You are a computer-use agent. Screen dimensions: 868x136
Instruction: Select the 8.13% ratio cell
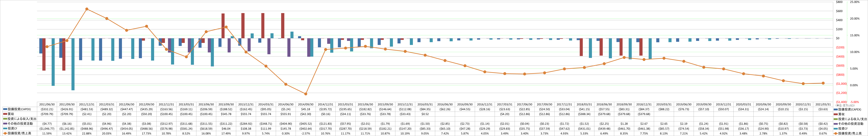coord(664,133)
